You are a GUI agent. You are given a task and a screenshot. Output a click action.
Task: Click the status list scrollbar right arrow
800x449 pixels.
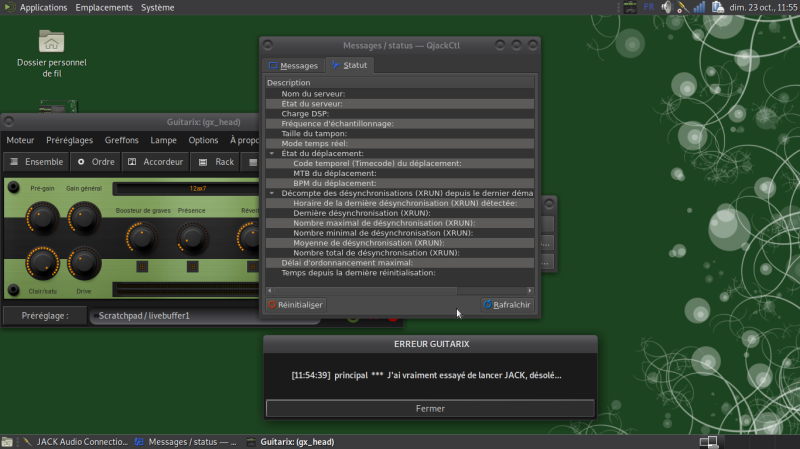530,291
